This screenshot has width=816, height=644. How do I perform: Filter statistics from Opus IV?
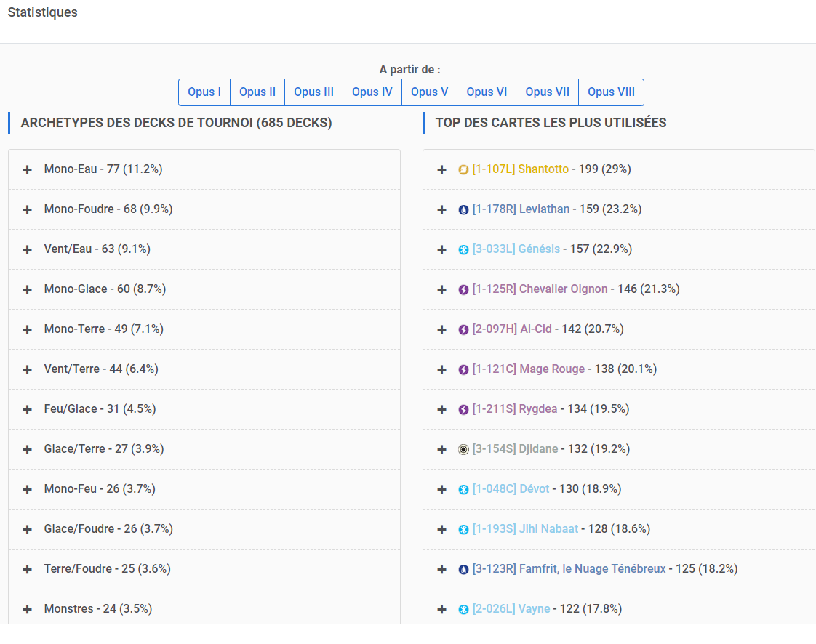point(372,92)
